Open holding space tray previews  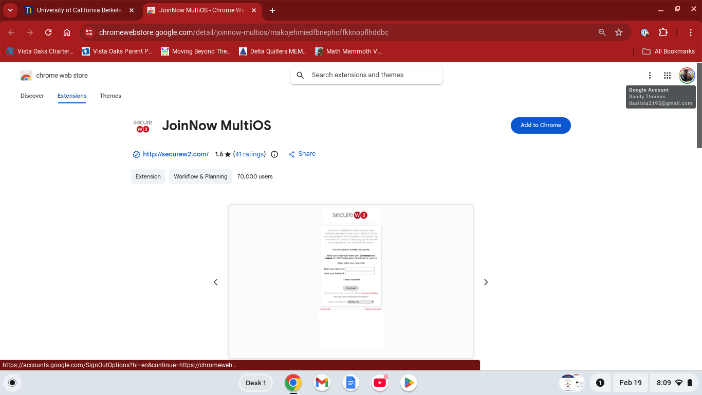point(572,383)
